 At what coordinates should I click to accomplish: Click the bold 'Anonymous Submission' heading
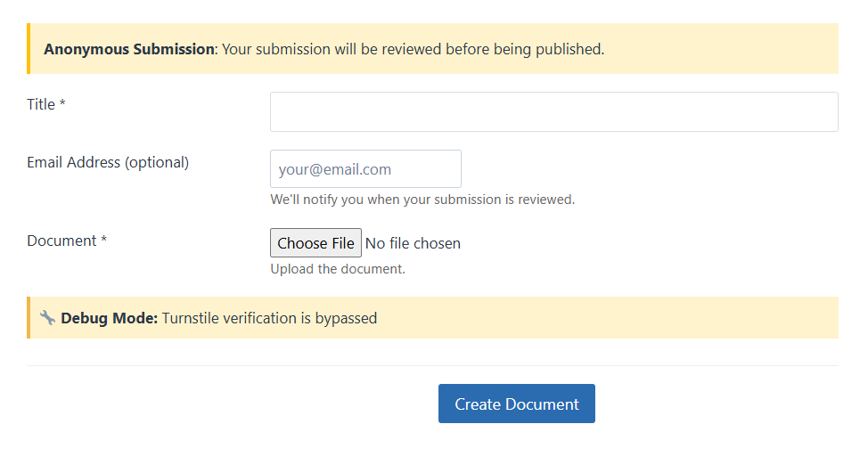129,49
